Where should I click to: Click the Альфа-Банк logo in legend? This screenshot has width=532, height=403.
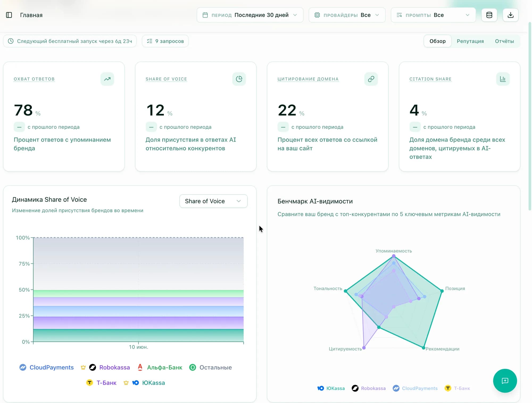coord(140,367)
